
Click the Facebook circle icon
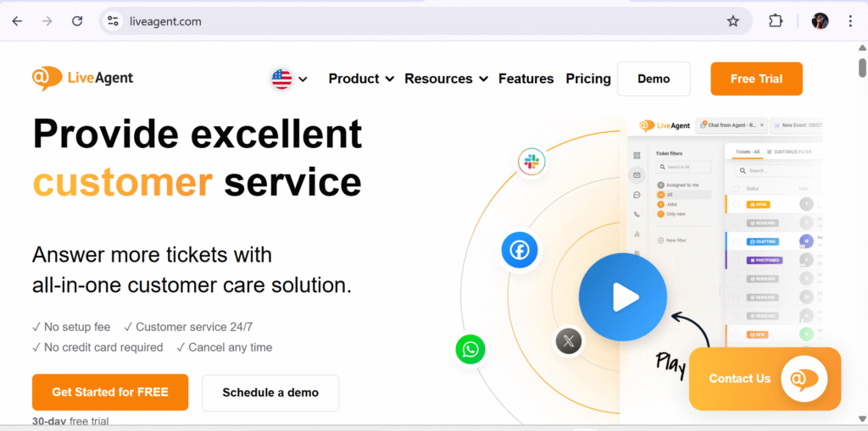pos(519,250)
